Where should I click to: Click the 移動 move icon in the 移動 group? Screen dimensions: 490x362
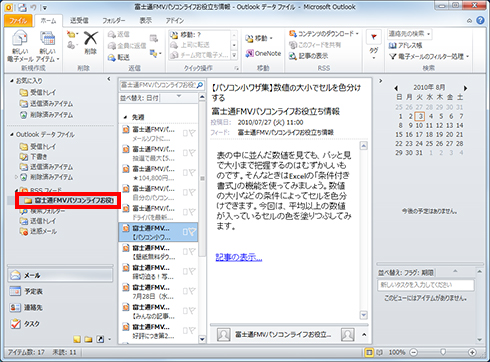coord(259,38)
